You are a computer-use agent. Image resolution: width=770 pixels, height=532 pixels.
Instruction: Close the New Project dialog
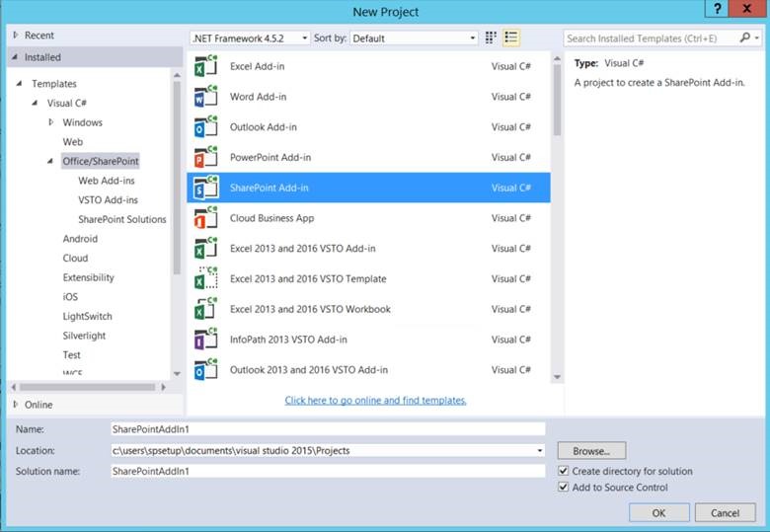(747, 9)
